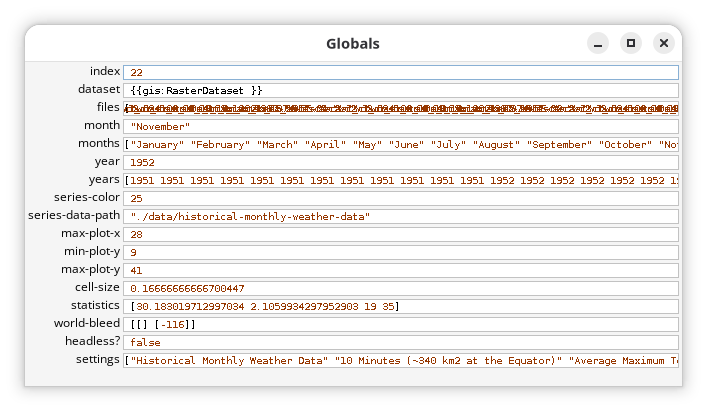Select the max-plot-x value field
This screenshot has height=411, width=707.
tap(400, 234)
